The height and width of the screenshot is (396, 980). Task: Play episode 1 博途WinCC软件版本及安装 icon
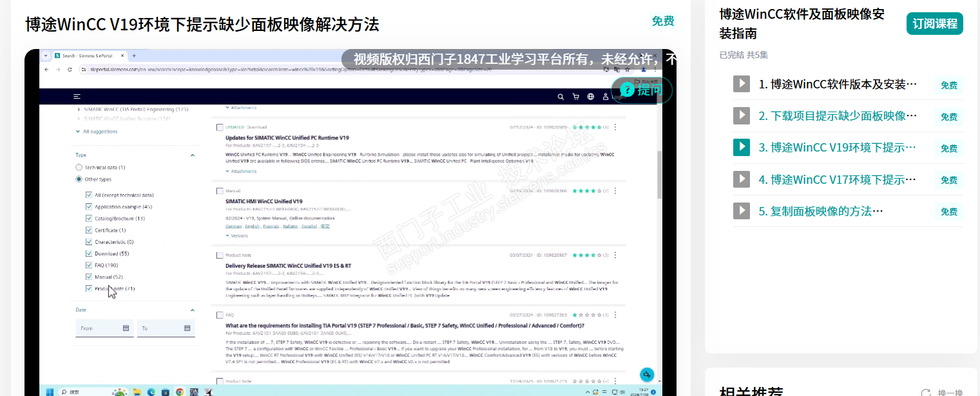tap(742, 84)
